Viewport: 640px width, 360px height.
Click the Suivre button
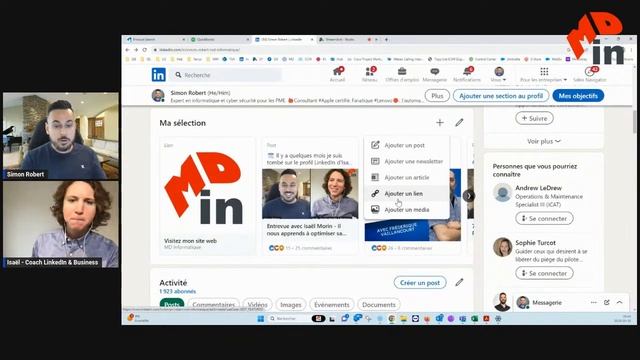coord(534,118)
